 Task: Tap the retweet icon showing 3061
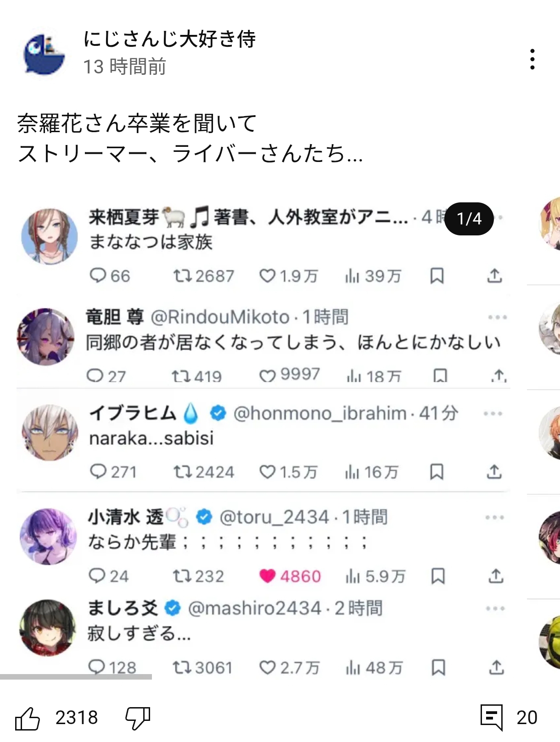tap(181, 668)
